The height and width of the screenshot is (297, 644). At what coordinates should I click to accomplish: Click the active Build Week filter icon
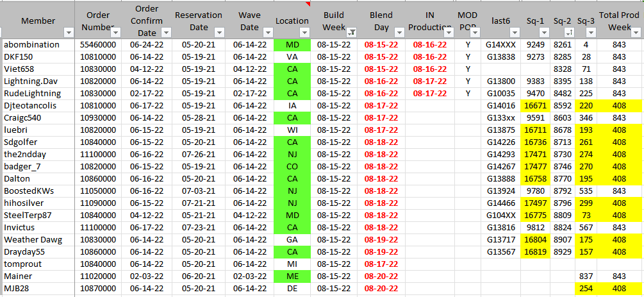click(352, 32)
